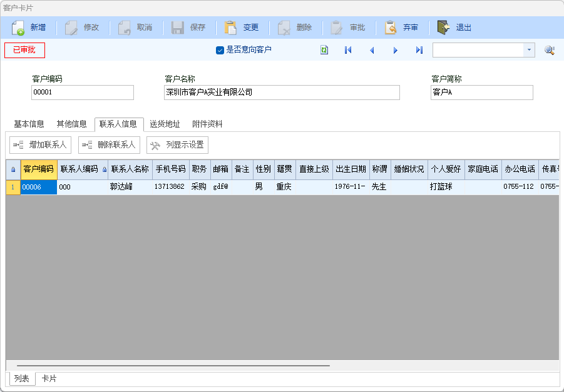
Task: Click the 联系人编码 column header
Action: click(83, 169)
